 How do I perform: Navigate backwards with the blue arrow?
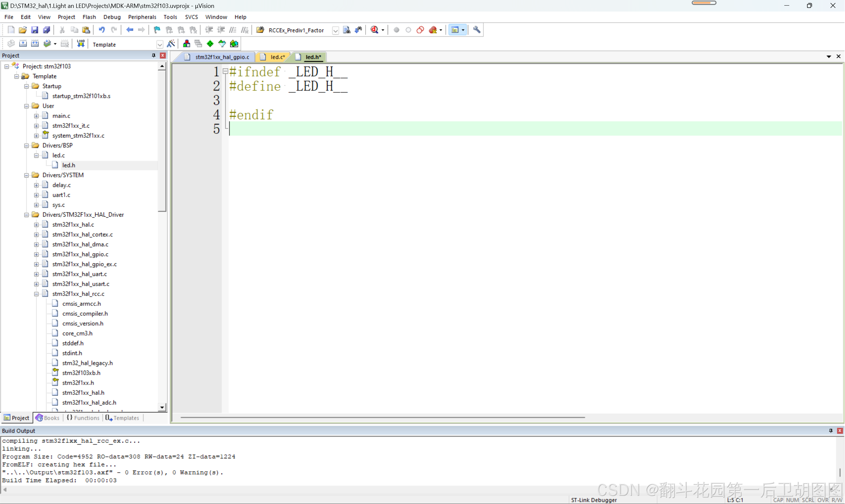coord(129,30)
